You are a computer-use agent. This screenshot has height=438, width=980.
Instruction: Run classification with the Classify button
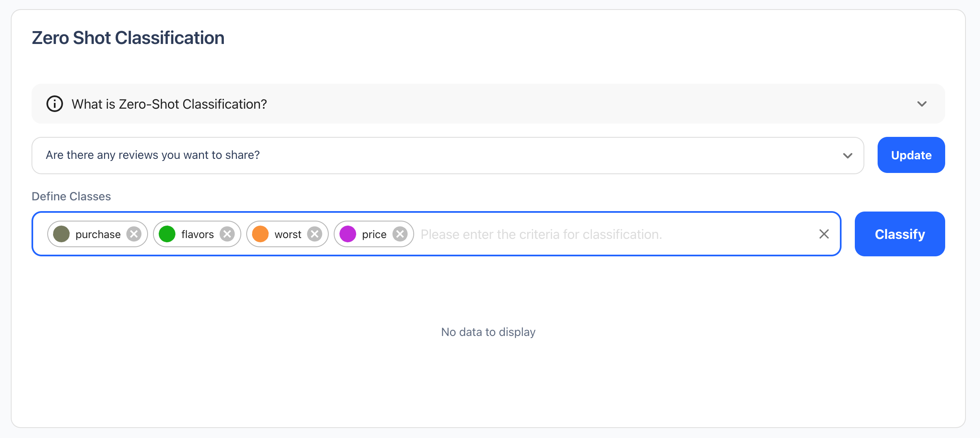(900, 234)
